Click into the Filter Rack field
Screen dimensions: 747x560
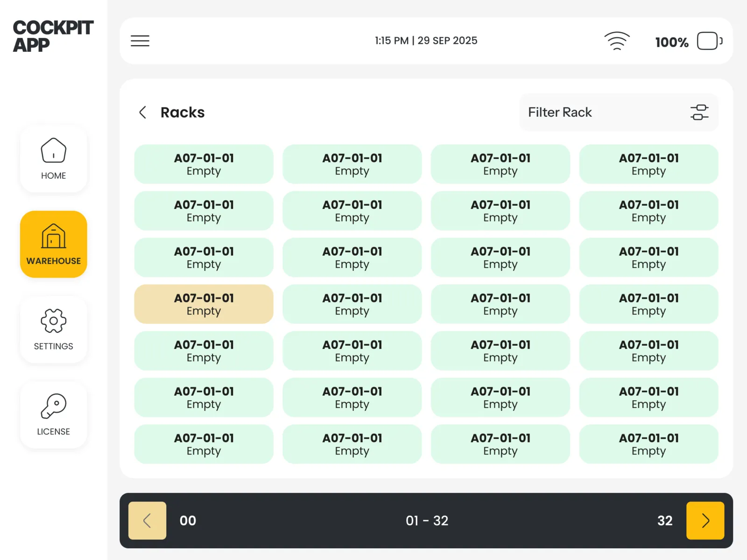pyautogui.click(x=619, y=112)
